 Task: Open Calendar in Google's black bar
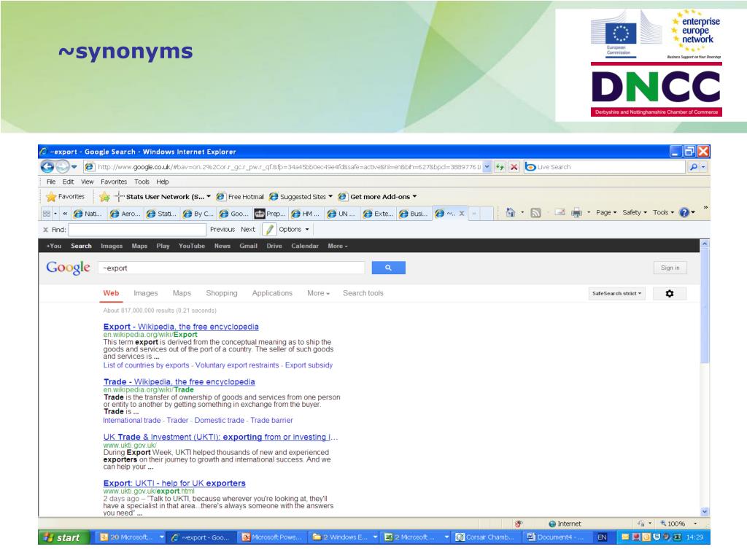tap(305, 246)
